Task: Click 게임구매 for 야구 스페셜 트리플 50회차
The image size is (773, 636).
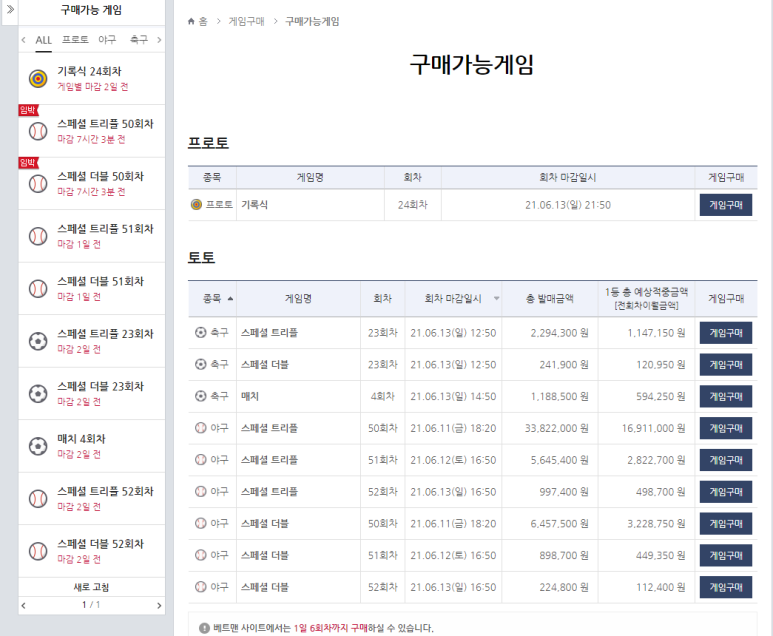Action: (726, 428)
